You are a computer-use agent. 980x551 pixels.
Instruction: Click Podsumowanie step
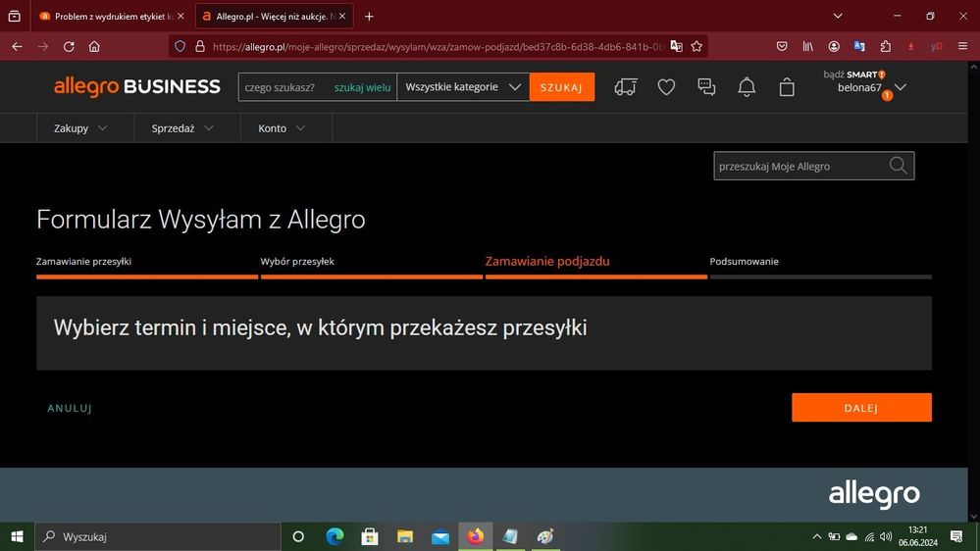(745, 261)
